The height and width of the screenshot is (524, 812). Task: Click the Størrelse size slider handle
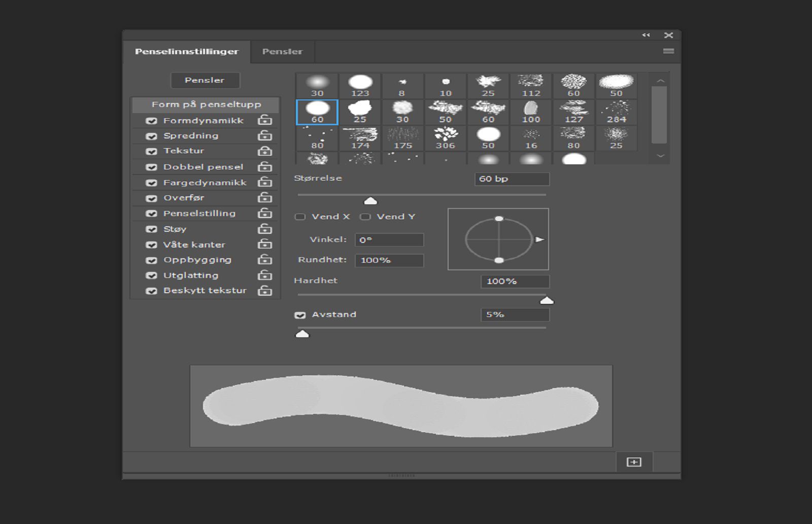pos(371,200)
